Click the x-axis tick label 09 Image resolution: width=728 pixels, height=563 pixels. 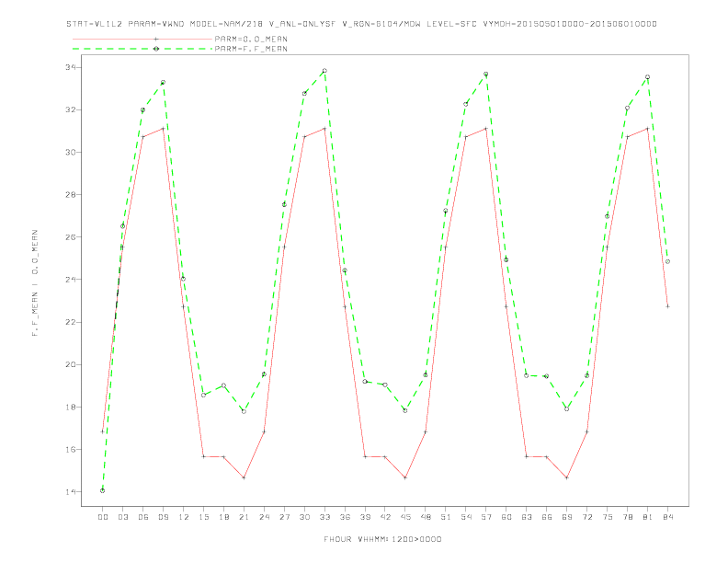(x=163, y=517)
